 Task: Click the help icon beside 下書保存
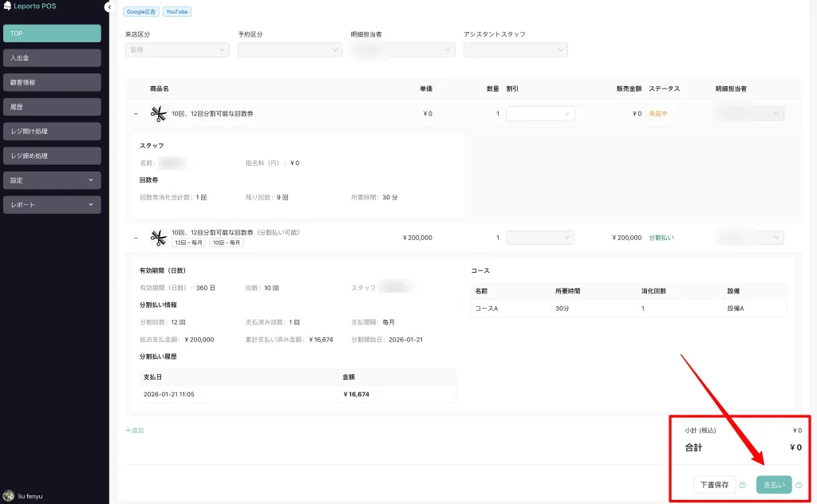point(743,485)
